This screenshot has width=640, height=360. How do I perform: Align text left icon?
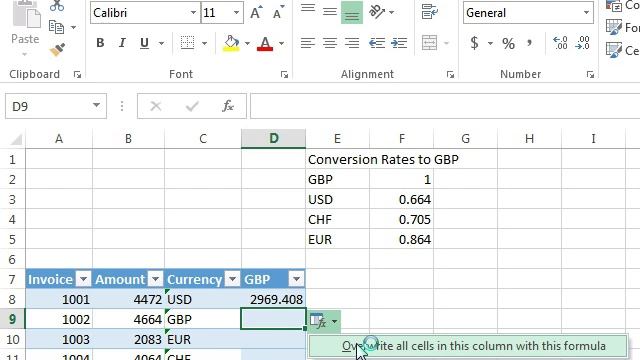pyautogui.click(x=308, y=43)
